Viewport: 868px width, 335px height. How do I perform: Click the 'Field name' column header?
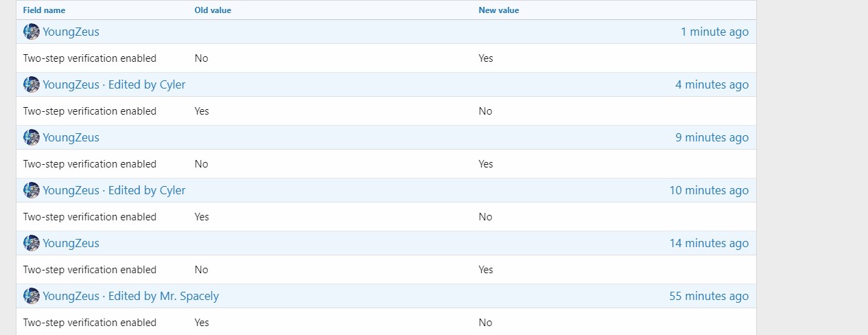(45, 10)
